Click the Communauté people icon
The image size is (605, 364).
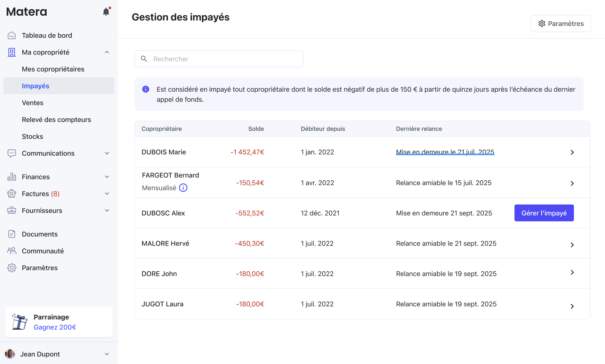(12, 251)
